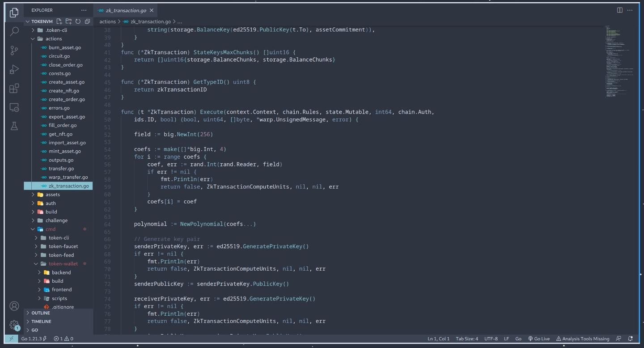The image size is (644, 348).
Task: Open the Accounts menu icon
Action: coord(14,306)
